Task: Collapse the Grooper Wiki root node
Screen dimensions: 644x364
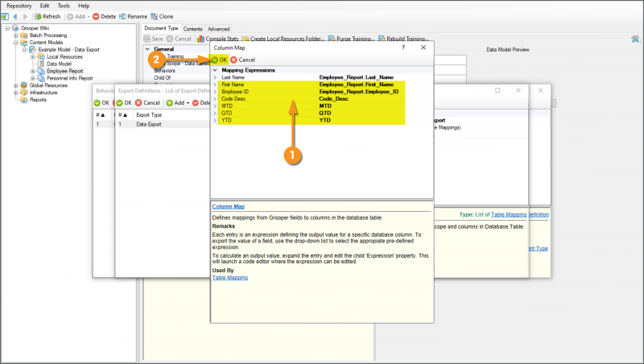Action: tap(7, 28)
